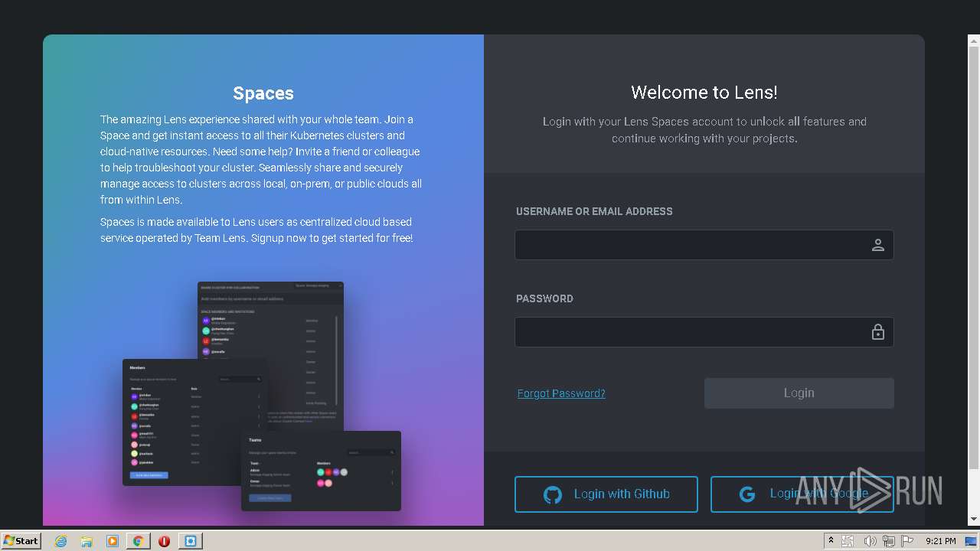Launch Internet Explorer from the taskbar
This screenshot has width=980, height=551.
60,541
